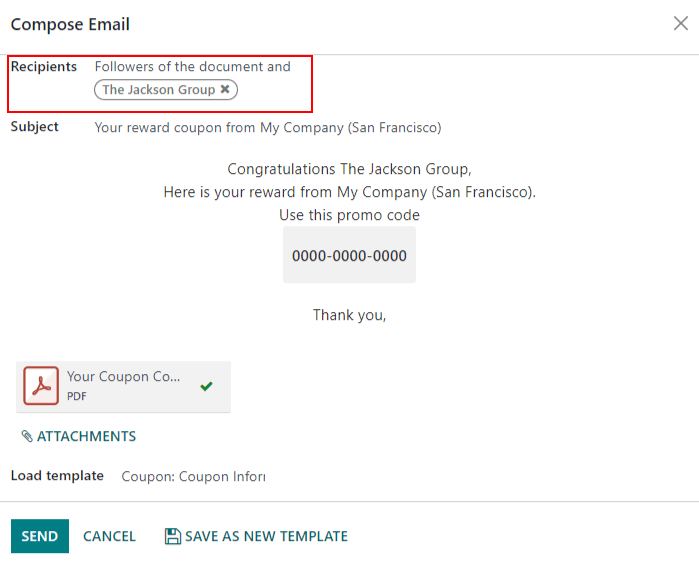Click the floppy disk save icon
The width and height of the screenshot is (699, 562).
172,536
